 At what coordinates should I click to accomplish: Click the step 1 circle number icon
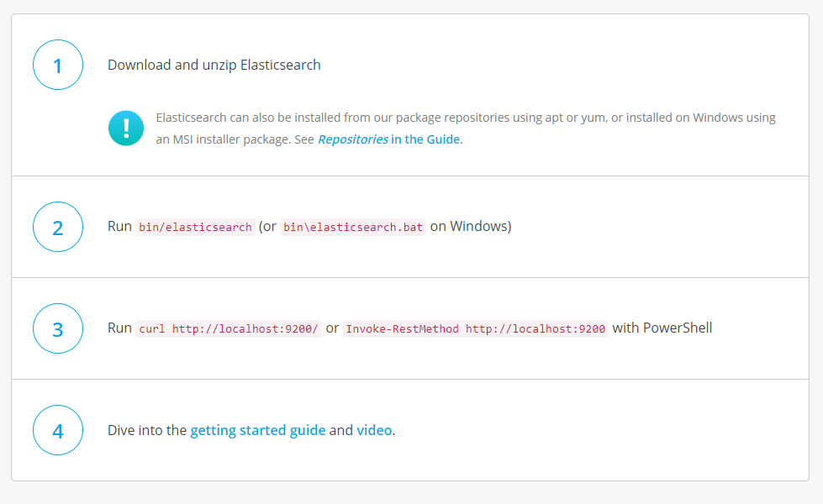(x=58, y=65)
